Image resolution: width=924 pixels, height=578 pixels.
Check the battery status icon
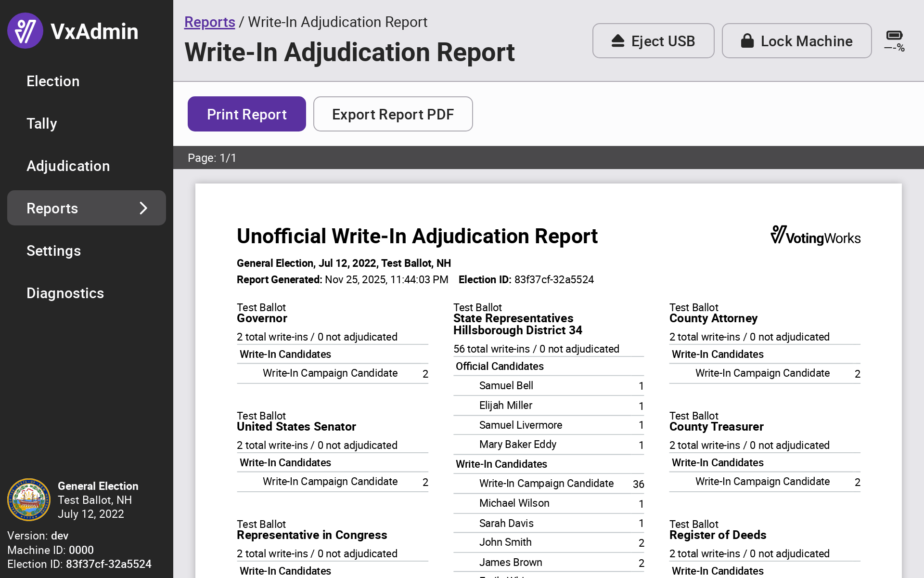click(894, 40)
